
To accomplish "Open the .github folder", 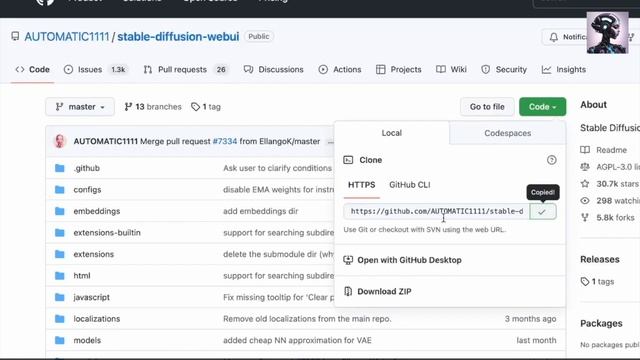I will (87, 168).
